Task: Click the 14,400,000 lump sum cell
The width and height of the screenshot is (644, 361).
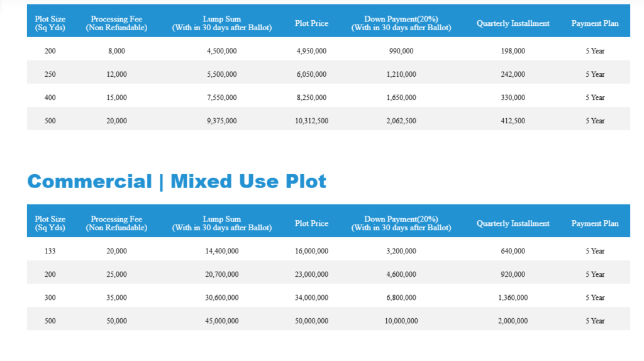Action: coord(221,251)
